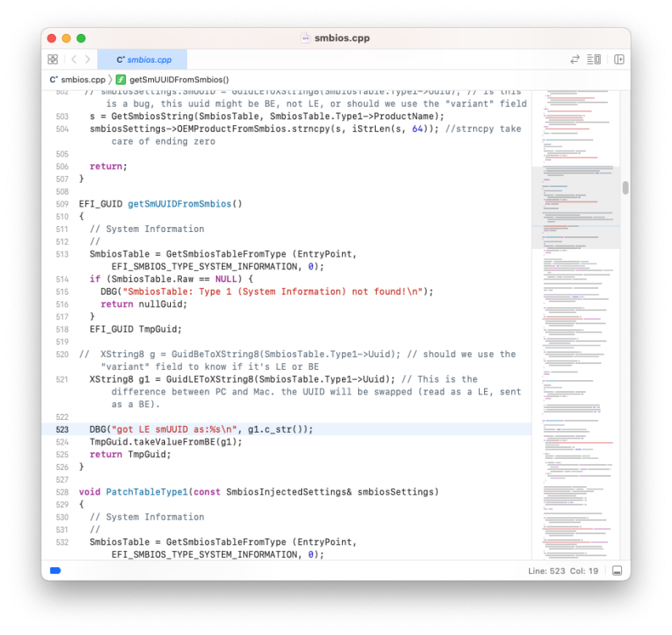Add editor pane on the right
Screen dimensions: 672x635
[619, 59]
